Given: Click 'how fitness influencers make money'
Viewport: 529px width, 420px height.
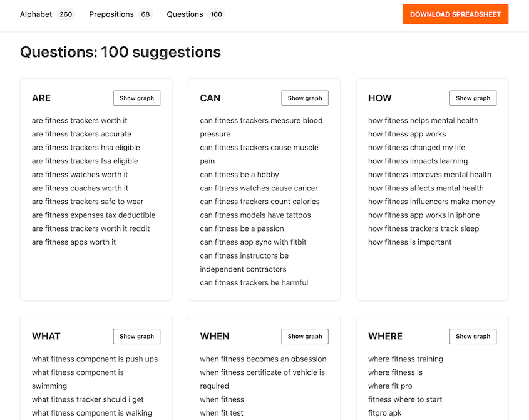Looking at the screenshot, I should coord(431,202).
